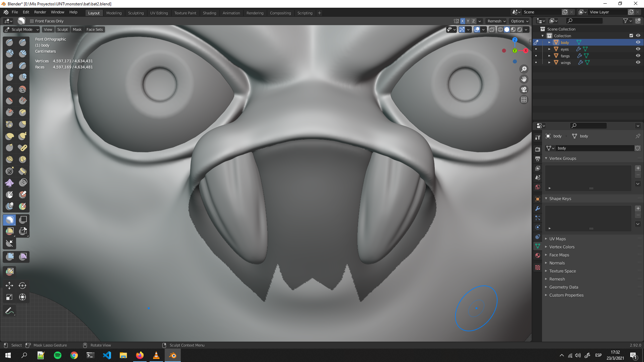Click the body mesh name field
The width and height of the screenshot is (644, 362).
595,148
